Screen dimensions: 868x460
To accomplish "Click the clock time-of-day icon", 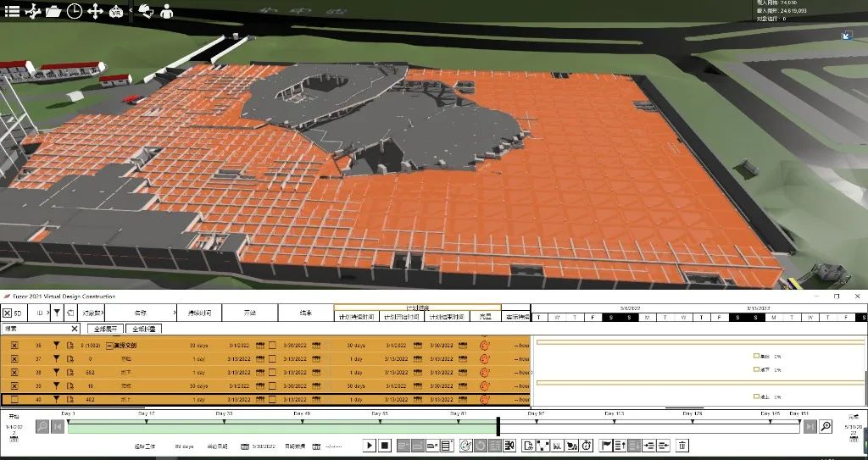I will [75, 11].
